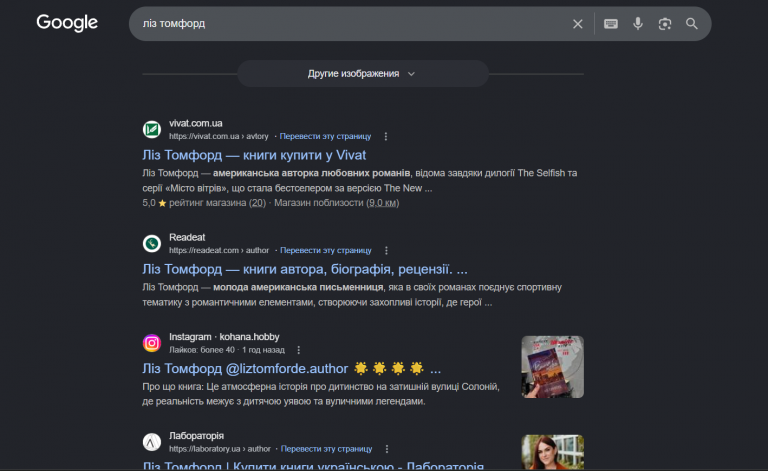
Task: Click the Readeat site favicon
Action: [152, 243]
